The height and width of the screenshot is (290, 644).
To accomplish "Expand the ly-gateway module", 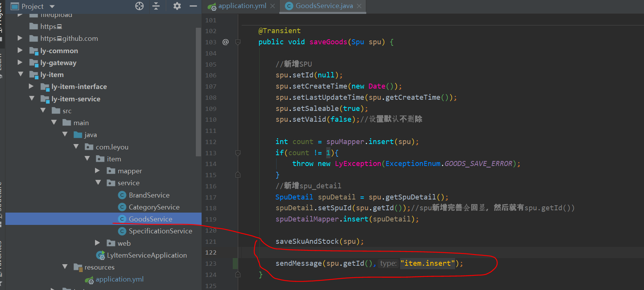I will click(x=20, y=62).
